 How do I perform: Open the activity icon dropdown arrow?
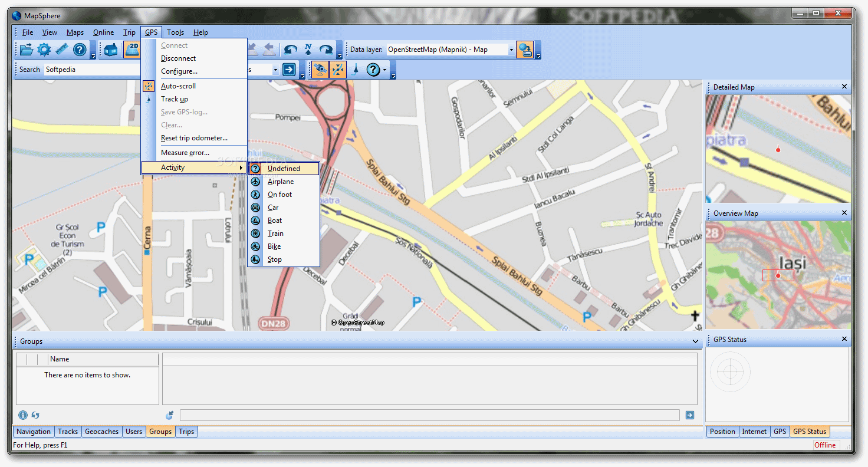coord(385,70)
